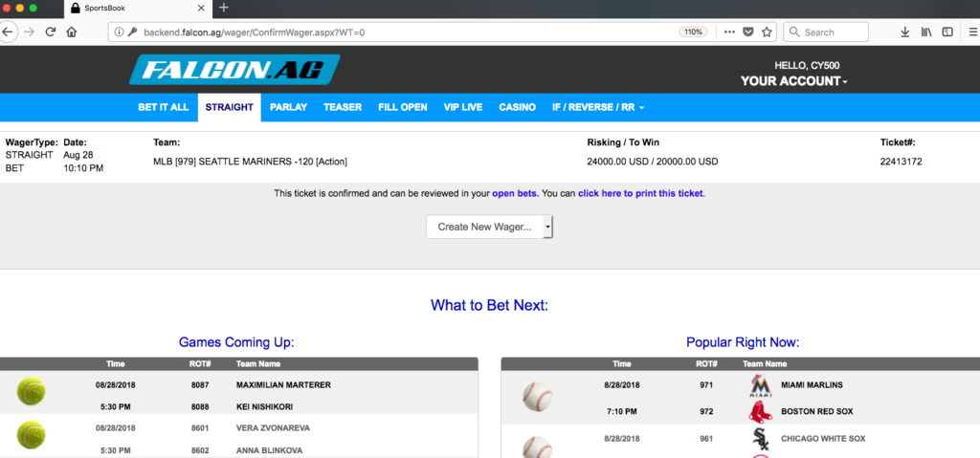This screenshot has width=980, height=458.
Task: Open page actions three-dot menu
Action: click(728, 32)
